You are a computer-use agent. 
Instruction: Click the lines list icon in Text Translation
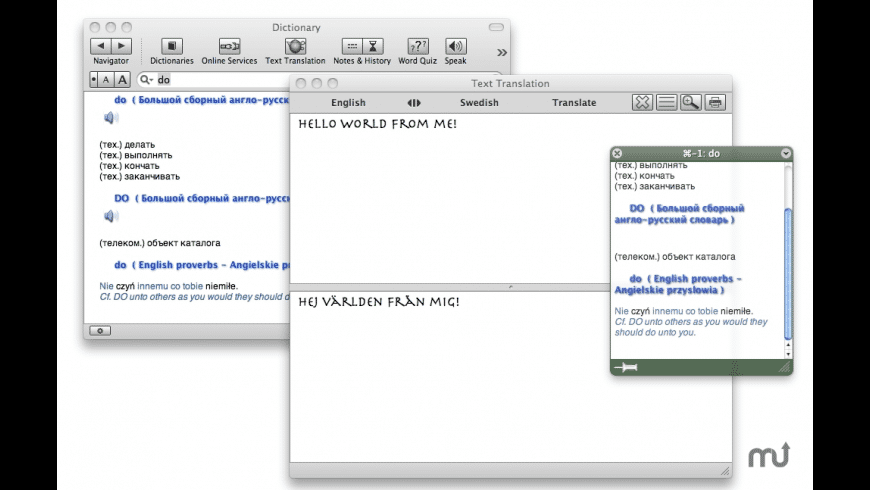(666, 102)
